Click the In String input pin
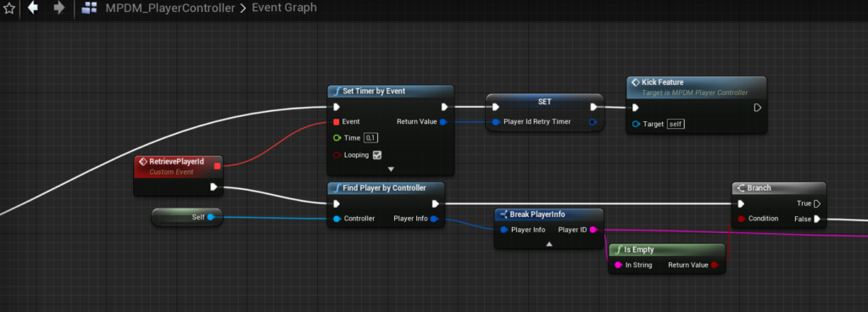 [618, 265]
